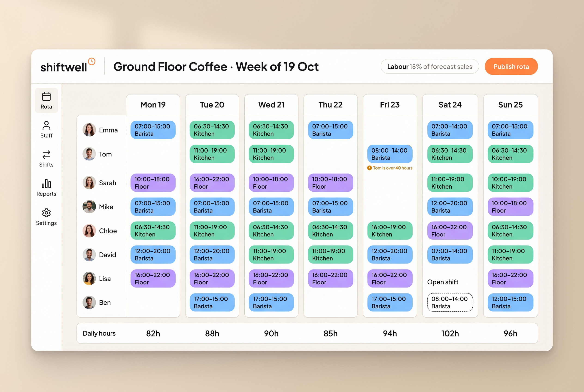584x392 pixels.
Task: Click the orange overtime warning icon
Action: [369, 168]
